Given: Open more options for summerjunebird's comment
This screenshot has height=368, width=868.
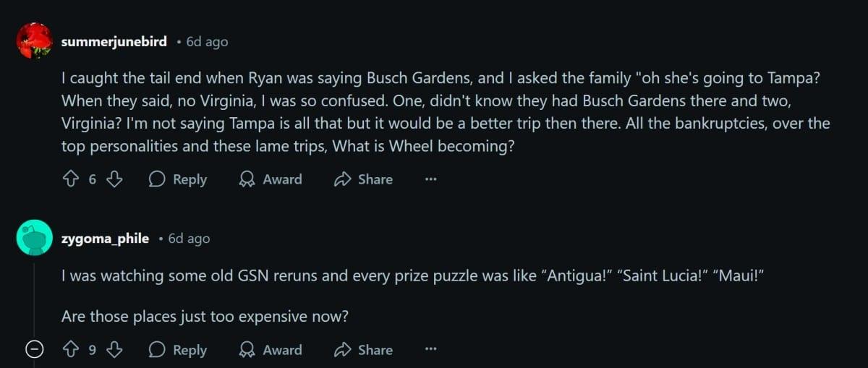Looking at the screenshot, I should (431, 179).
